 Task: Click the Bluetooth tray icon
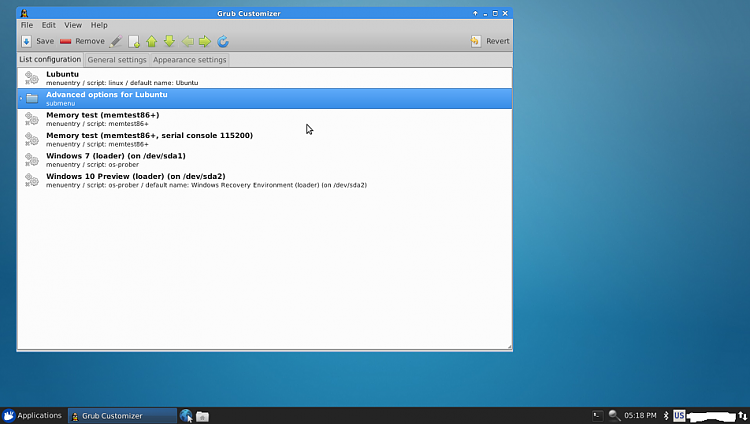point(666,416)
